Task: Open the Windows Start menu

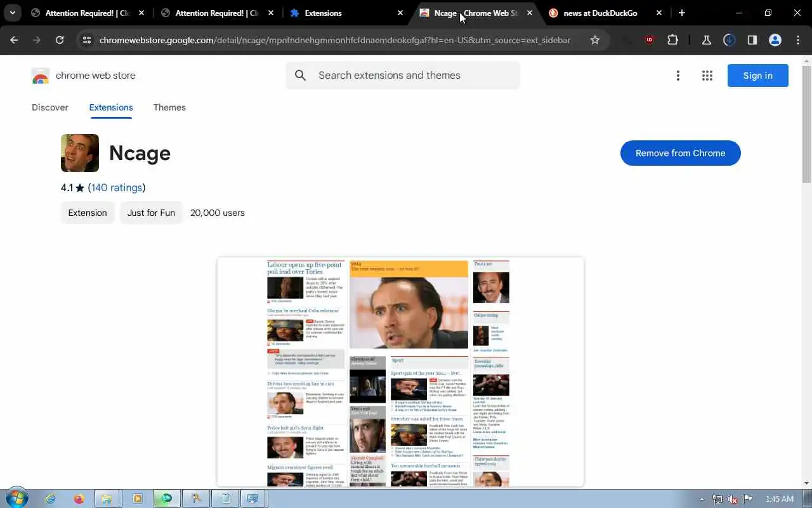Action: point(17,498)
